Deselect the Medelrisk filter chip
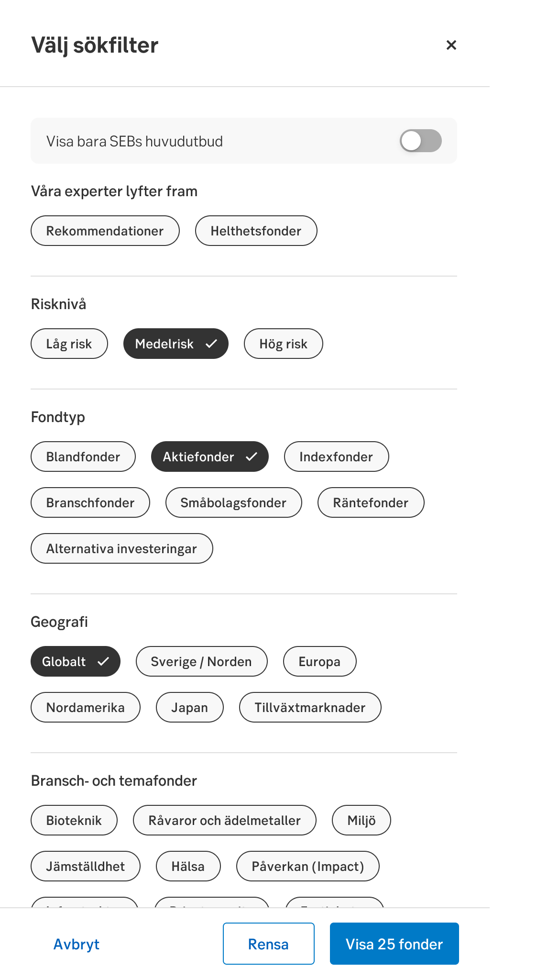The image size is (548, 980). pos(175,344)
